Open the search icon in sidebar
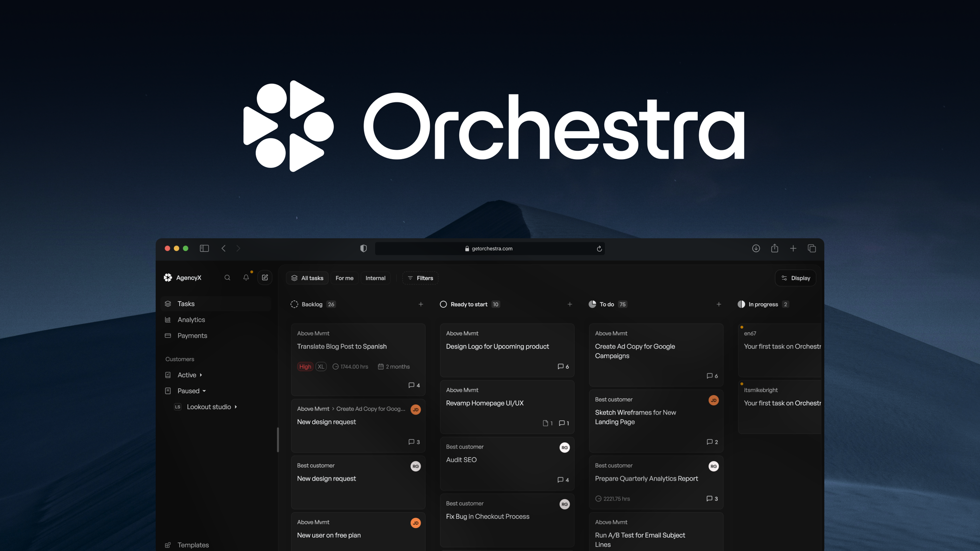This screenshot has height=551, width=980. point(227,277)
